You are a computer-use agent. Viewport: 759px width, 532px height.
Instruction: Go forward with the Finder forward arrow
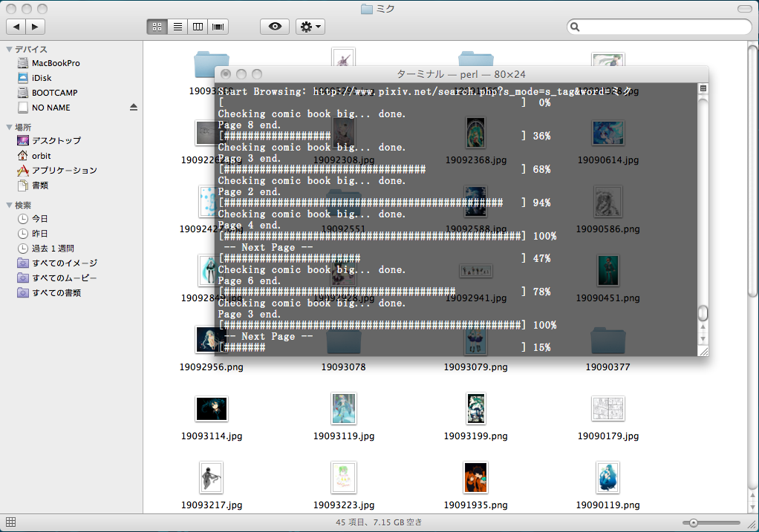[x=36, y=27]
